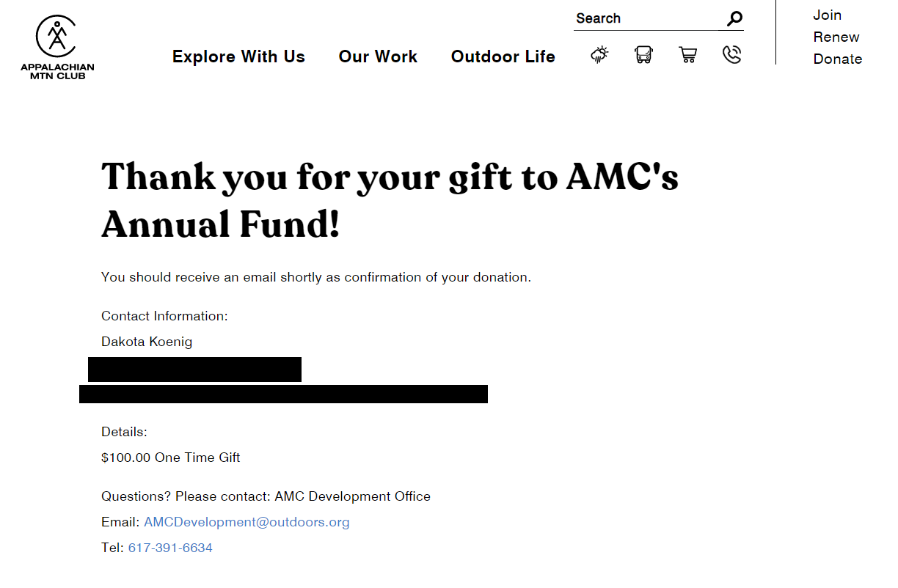This screenshot has width=898, height=588.
Task: Click the Appalachian Mtn Club logo
Action: 57,47
